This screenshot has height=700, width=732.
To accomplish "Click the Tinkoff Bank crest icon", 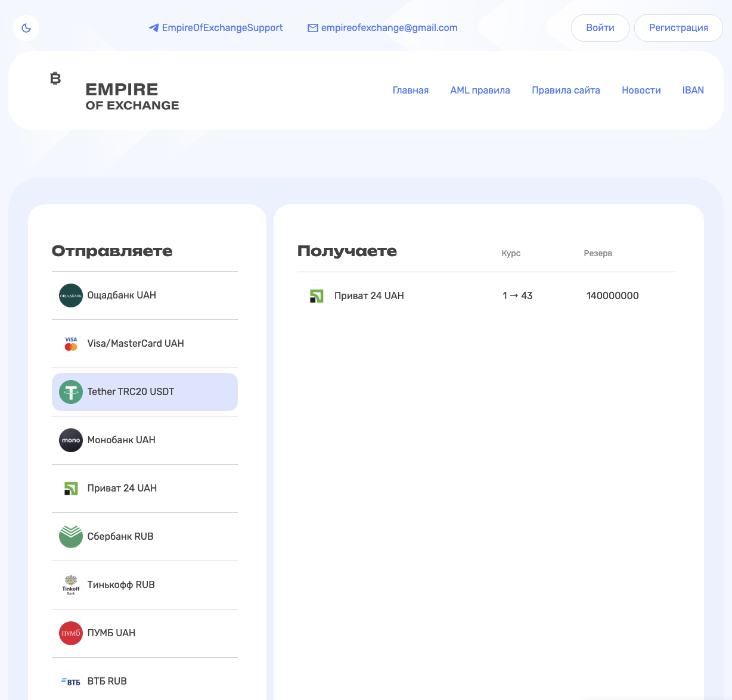I will click(x=71, y=585).
